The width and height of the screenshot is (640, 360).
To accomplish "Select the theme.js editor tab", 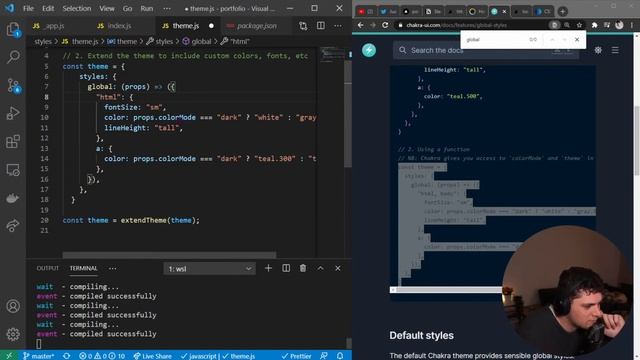I will coord(188,26).
